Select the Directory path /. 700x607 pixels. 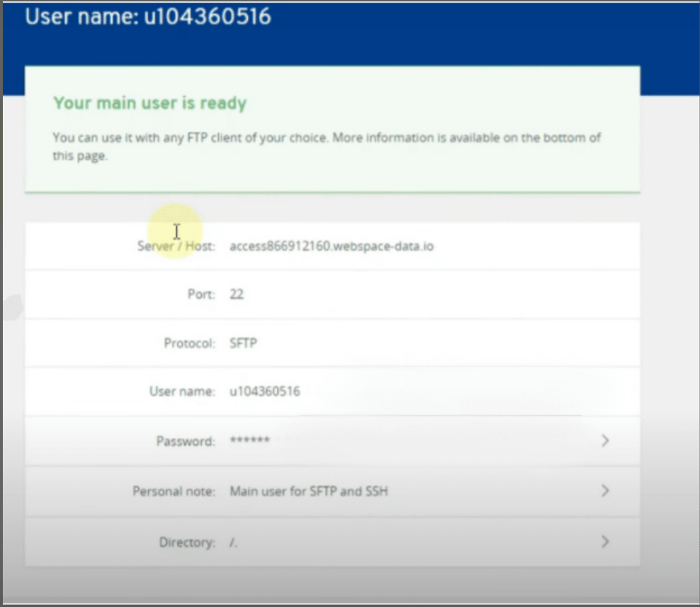(x=235, y=542)
